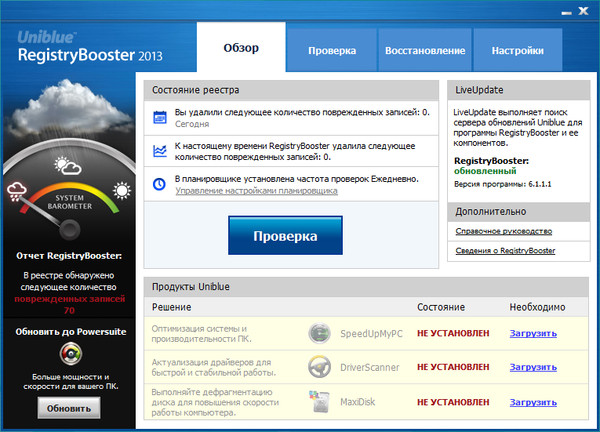This screenshot has height=432, width=600.
Task: Click the Powersuite gauge icon
Action: pos(69,355)
